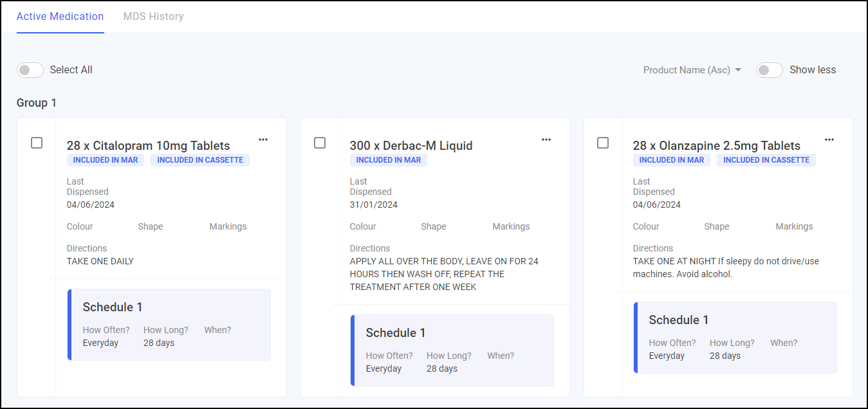Click the Olanzapine Schedule 1 panel
The width and height of the screenshot is (868, 409).
coord(736,338)
